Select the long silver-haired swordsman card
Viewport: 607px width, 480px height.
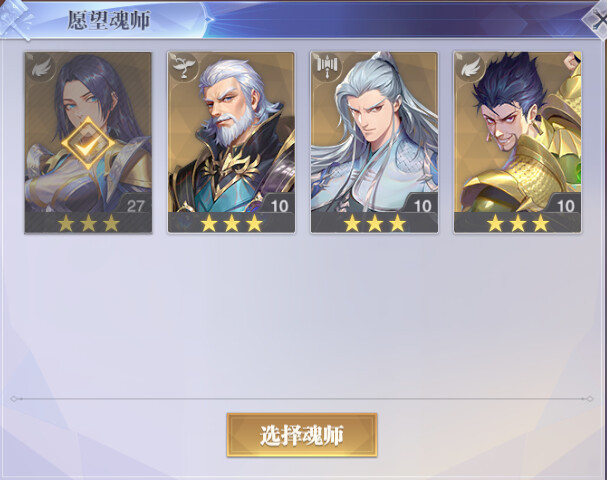click(374, 142)
